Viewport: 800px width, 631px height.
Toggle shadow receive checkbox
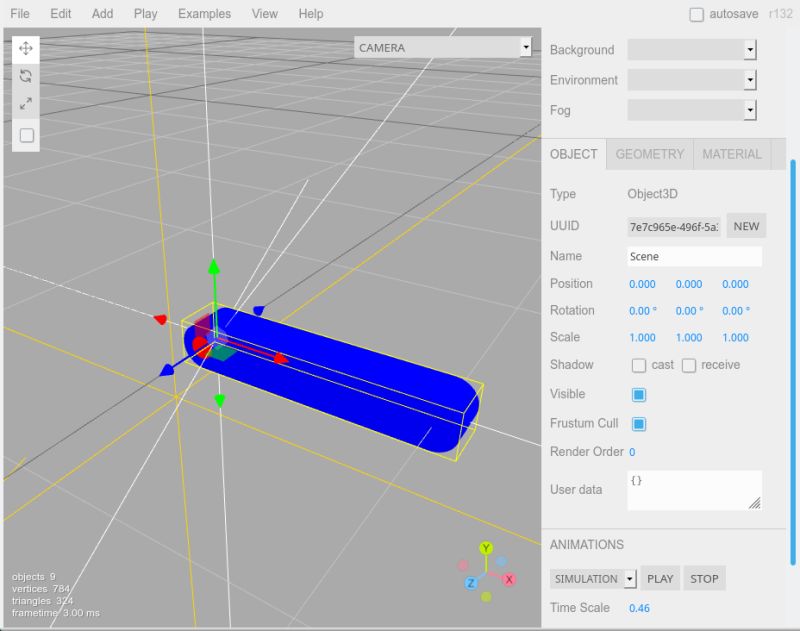point(689,365)
